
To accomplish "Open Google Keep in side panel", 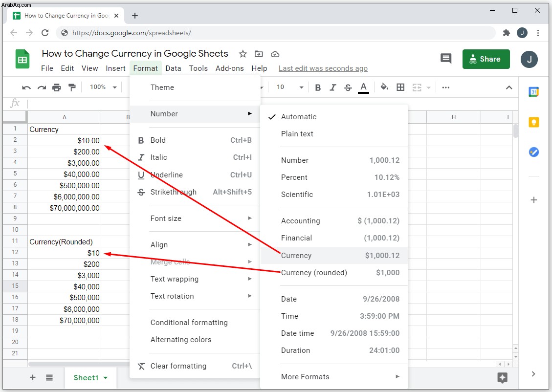I will 534,122.
